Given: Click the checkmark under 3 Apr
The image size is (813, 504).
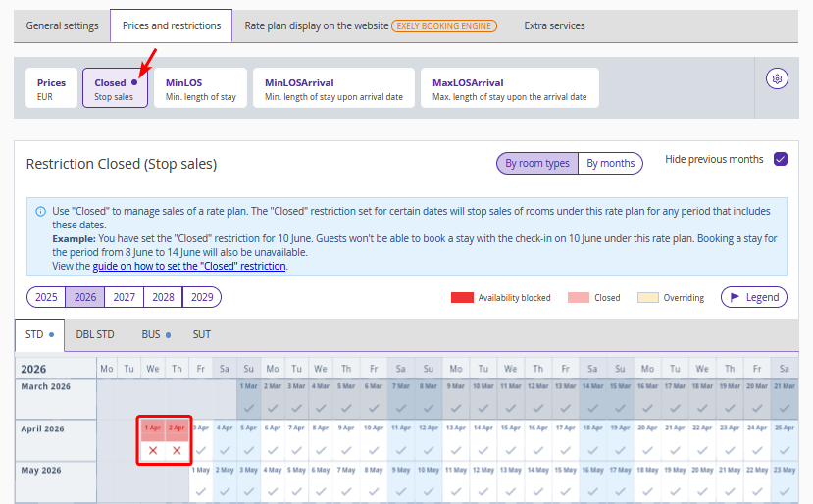Looking at the screenshot, I should (201, 450).
